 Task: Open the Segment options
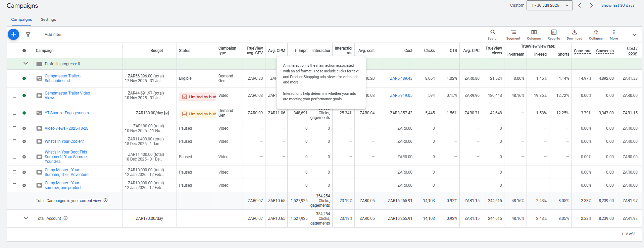[x=513, y=35]
